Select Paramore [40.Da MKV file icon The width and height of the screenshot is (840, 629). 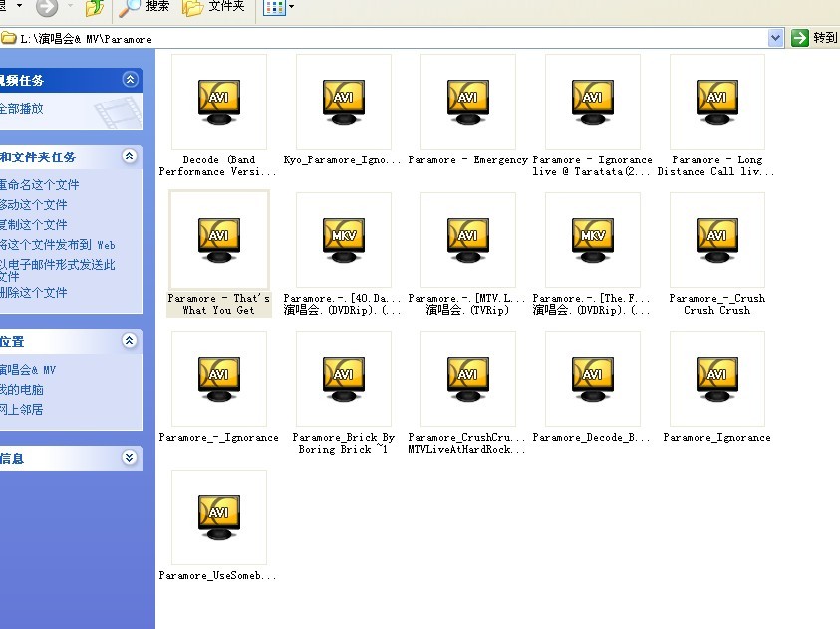coord(344,240)
